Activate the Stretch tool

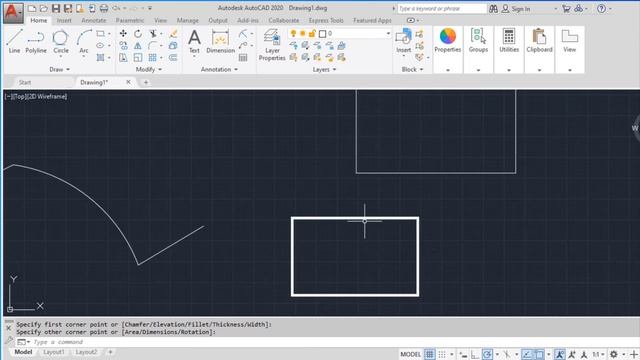(123, 58)
